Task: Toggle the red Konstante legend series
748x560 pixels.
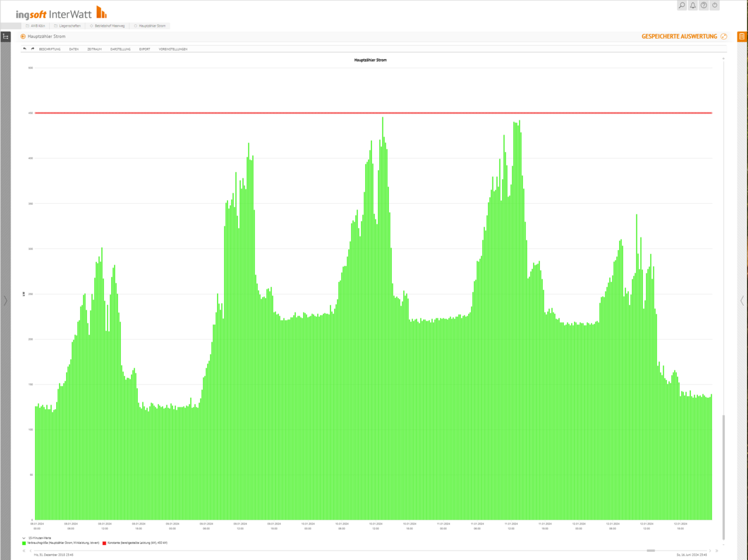Action: (104, 543)
